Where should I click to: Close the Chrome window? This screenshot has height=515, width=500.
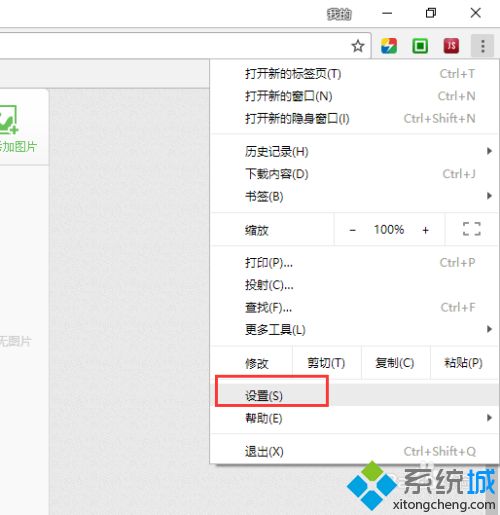click(476, 13)
